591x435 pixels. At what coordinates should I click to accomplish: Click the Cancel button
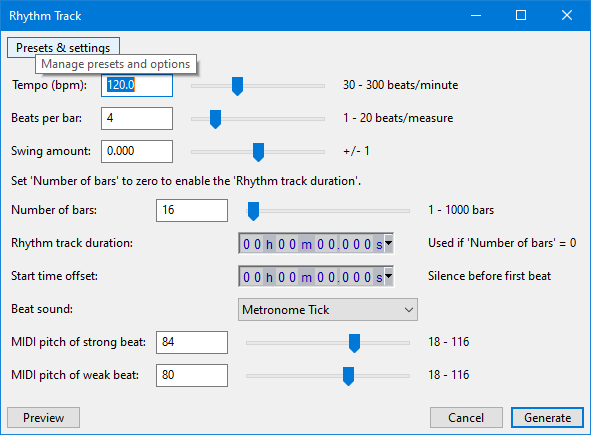click(466, 418)
